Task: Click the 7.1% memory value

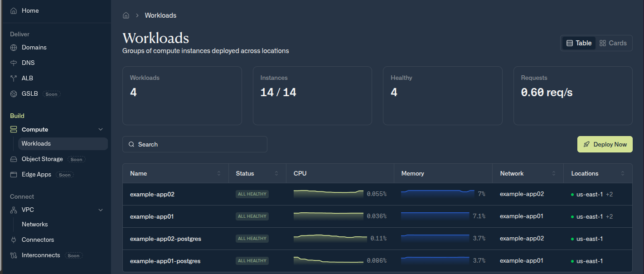Action: pos(479,216)
